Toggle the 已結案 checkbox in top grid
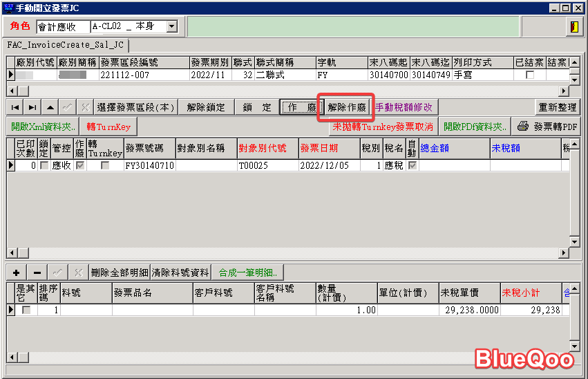The height and width of the screenshot is (379, 588). coord(530,75)
